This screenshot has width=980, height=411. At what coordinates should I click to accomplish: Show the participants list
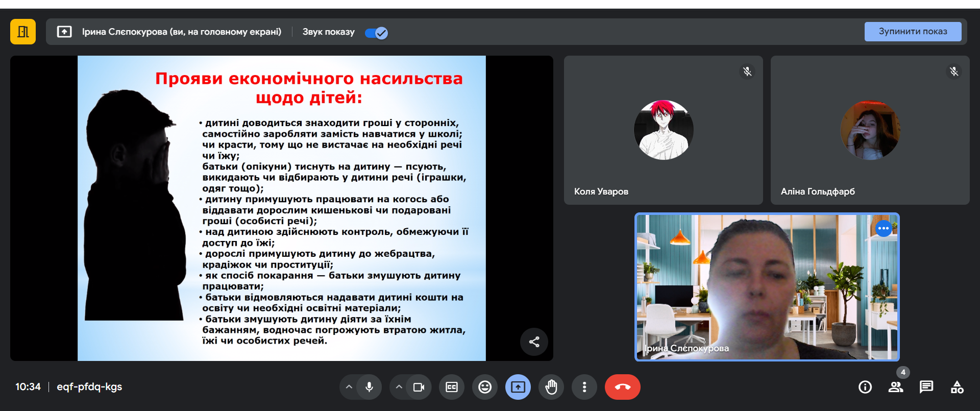(x=896, y=387)
